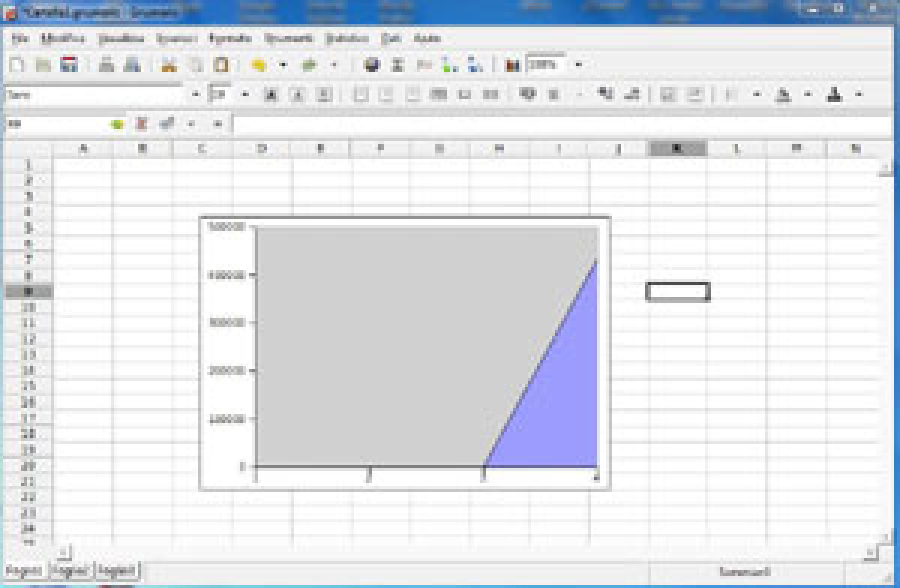Image resolution: width=900 pixels, height=588 pixels.
Task: Open the Strumenti menu
Action: click(289, 38)
